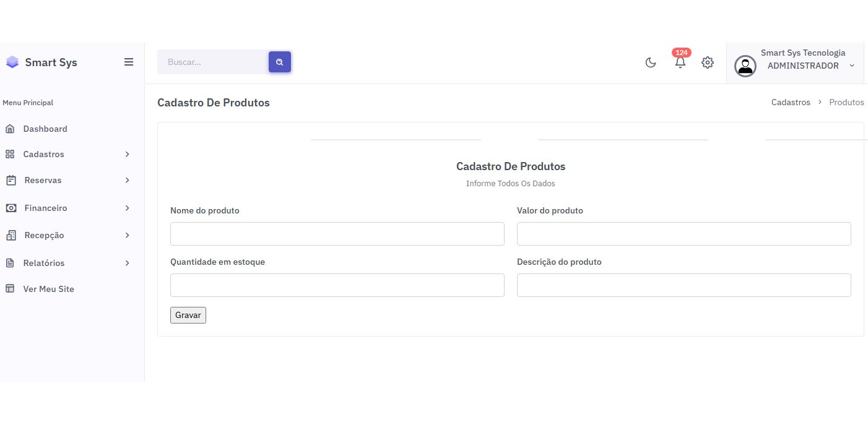Click the Valor do produto input

[684, 234]
